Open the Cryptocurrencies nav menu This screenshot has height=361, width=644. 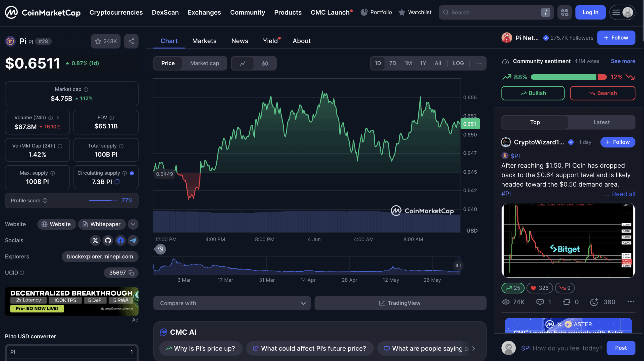(116, 12)
